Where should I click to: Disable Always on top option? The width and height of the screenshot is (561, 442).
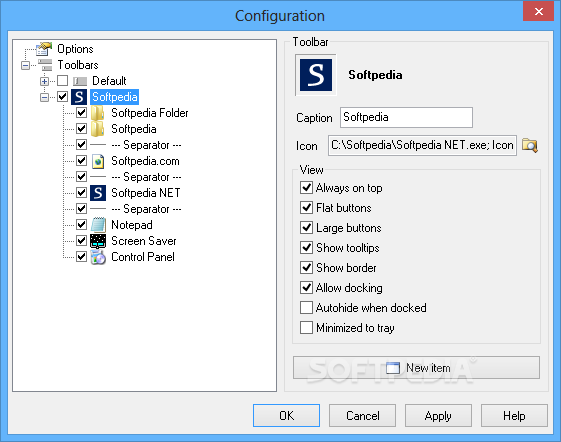tap(306, 187)
